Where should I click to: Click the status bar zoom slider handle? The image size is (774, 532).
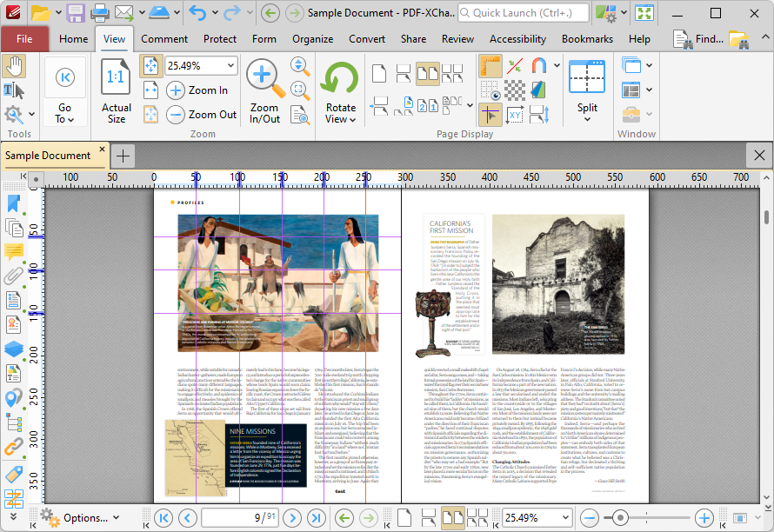[620, 518]
